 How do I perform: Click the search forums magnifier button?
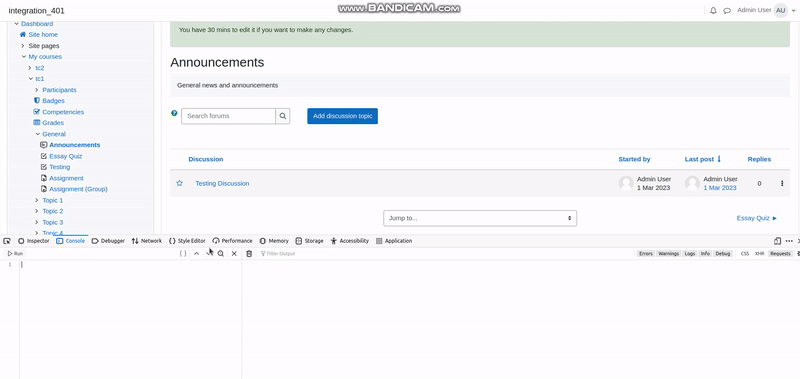pos(283,116)
